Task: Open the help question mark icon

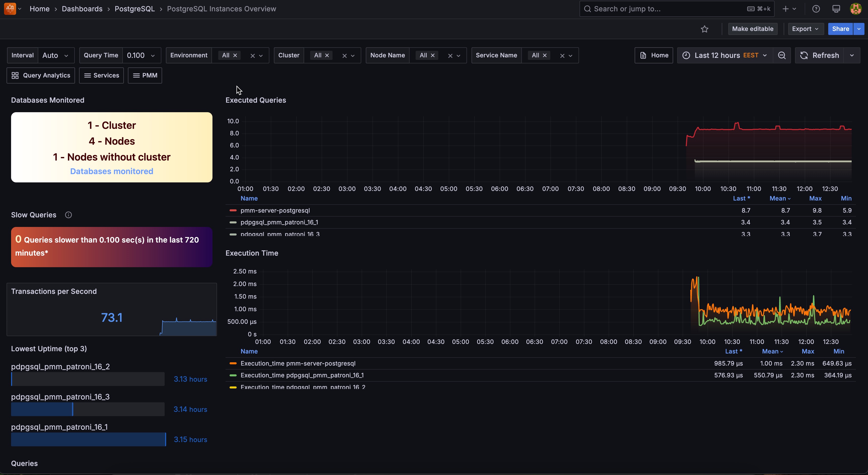Action: (816, 9)
